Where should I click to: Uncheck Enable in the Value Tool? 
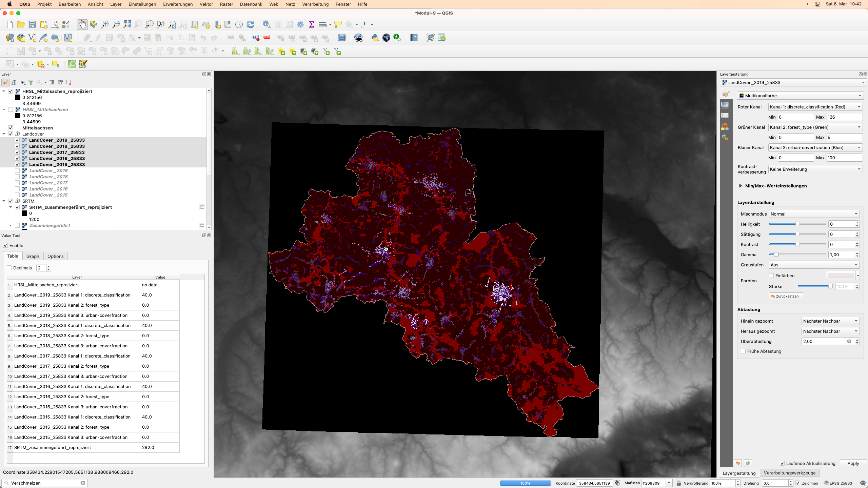[5, 245]
